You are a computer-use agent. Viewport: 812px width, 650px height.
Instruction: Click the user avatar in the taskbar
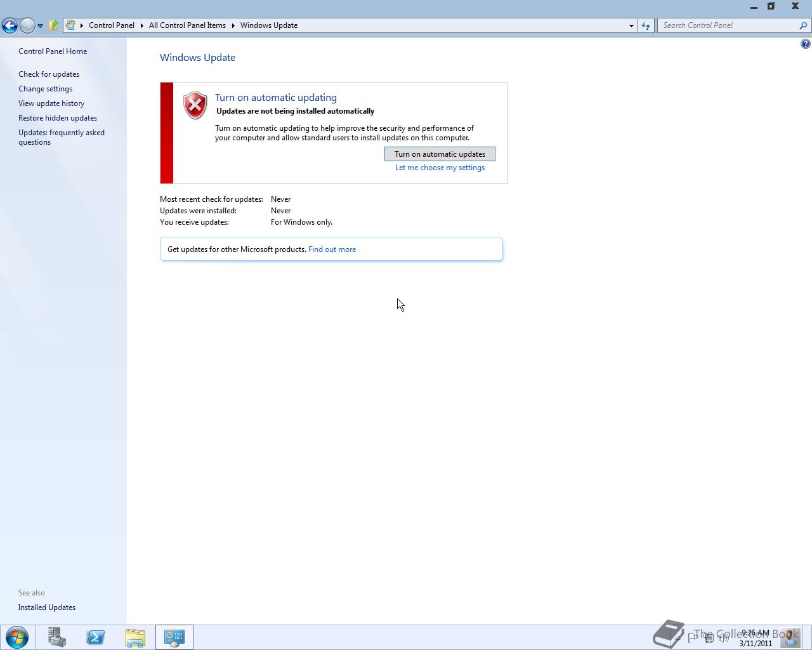(790, 637)
